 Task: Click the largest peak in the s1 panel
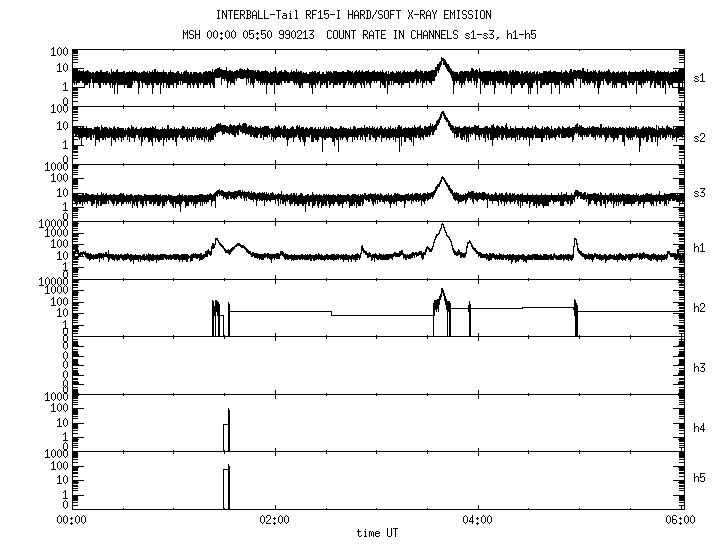pos(443,63)
